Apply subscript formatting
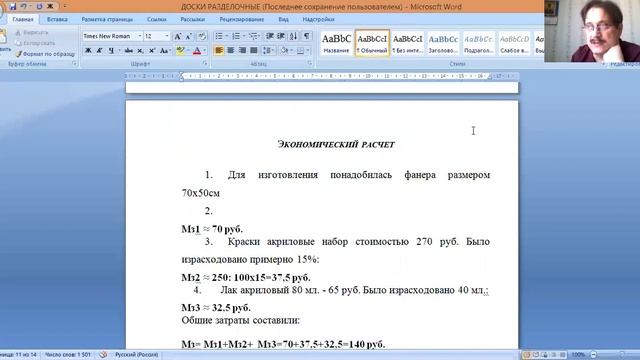Viewport: 640px width, 360px height. [x=140, y=51]
